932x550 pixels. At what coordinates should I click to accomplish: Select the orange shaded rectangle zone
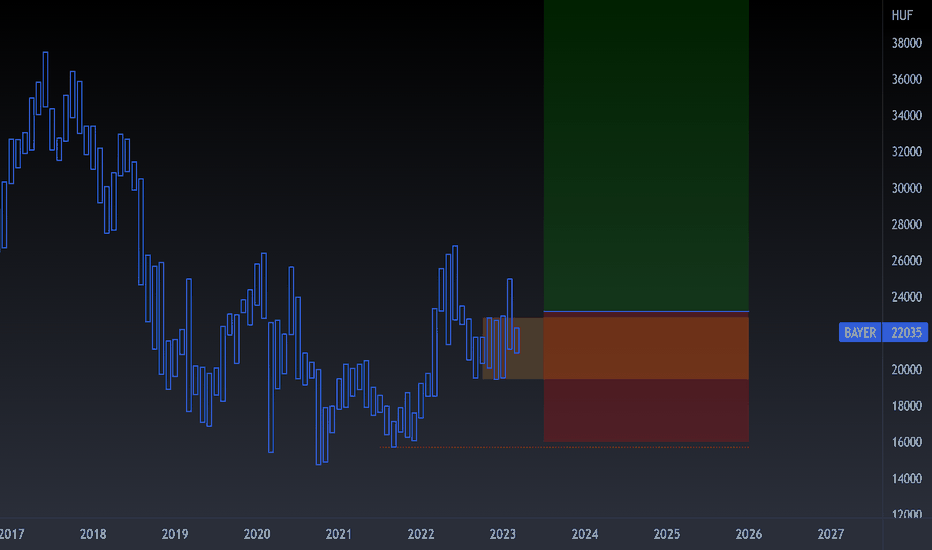click(x=616, y=348)
